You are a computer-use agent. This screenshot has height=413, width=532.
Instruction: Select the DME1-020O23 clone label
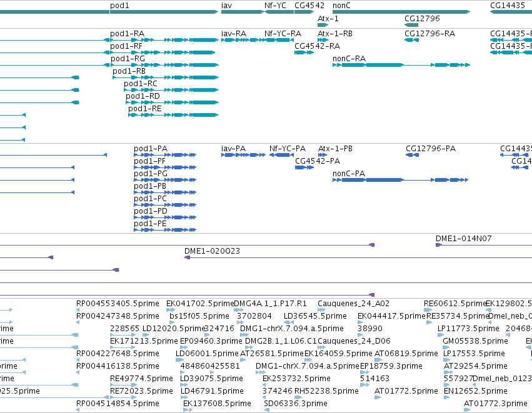tap(212, 251)
